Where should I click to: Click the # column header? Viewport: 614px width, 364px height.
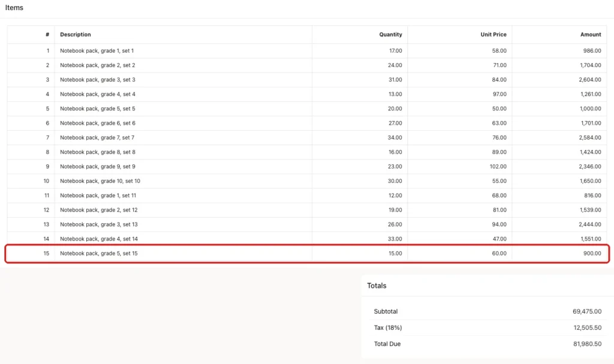pyautogui.click(x=47, y=34)
